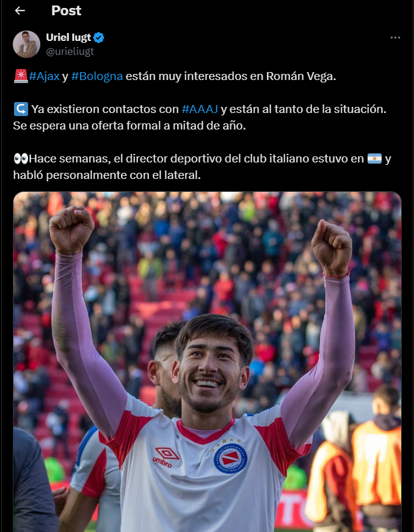414x532 pixels.
Task: Open Uriel Iugt's profile avatar
Action: [x=26, y=44]
